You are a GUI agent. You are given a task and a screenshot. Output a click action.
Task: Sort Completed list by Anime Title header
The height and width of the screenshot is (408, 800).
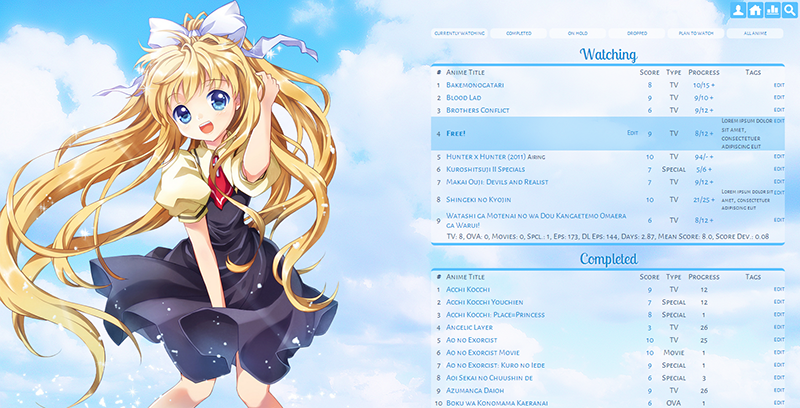click(465, 277)
